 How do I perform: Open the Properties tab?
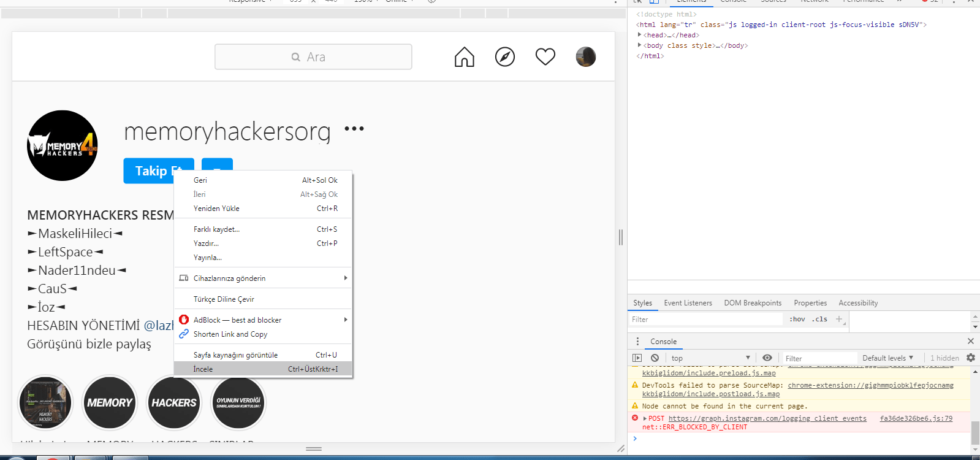pos(810,303)
